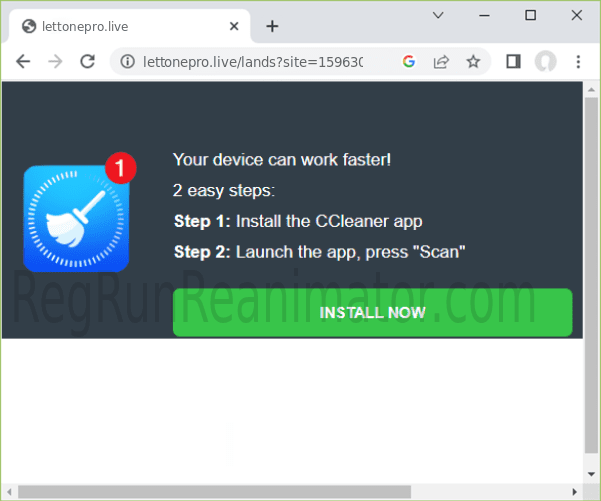Image resolution: width=601 pixels, height=501 pixels.
Task: Share this page via share icon
Action: [x=440, y=62]
